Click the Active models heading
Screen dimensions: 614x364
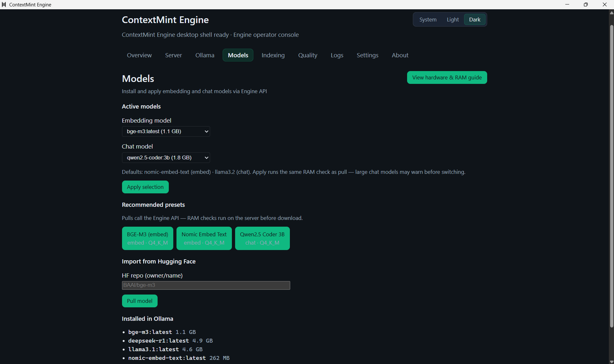pos(141,106)
